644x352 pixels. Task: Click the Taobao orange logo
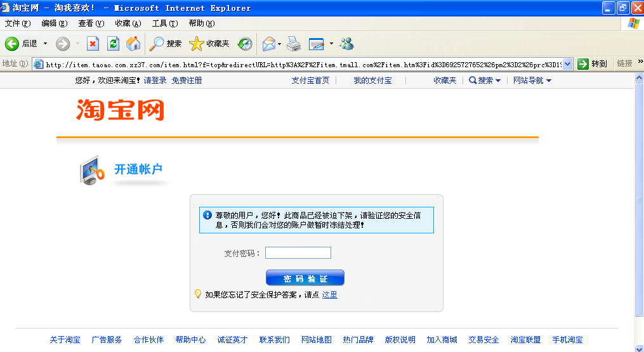click(x=120, y=110)
